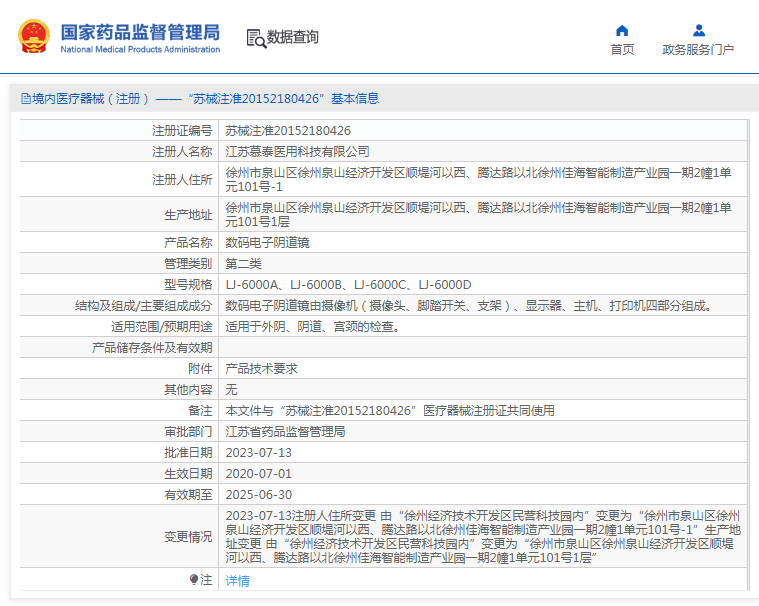The height and width of the screenshot is (606, 759).
Task: Open the 政务服务门户 navigation link
Action: click(x=698, y=50)
